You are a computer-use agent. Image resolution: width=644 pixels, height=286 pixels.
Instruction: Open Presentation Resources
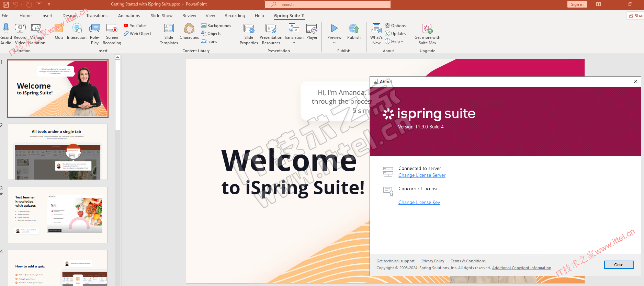pyautogui.click(x=271, y=34)
